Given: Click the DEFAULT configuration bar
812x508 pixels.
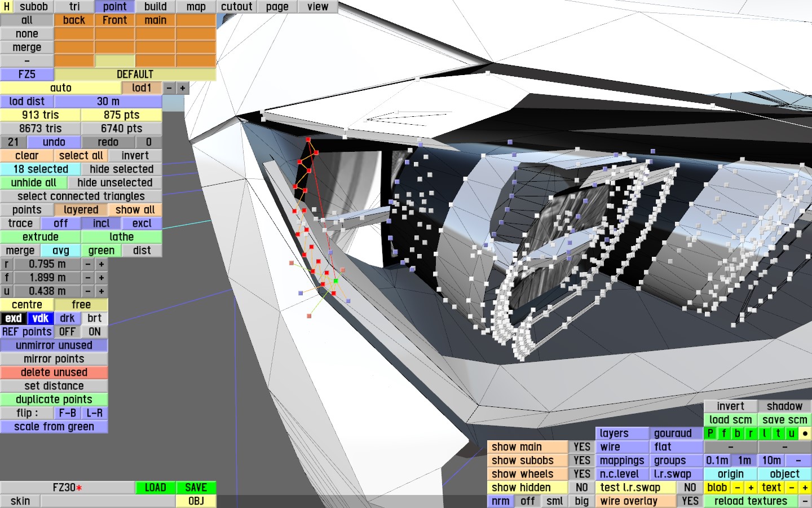Looking at the screenshot, I should click(135, 75).
